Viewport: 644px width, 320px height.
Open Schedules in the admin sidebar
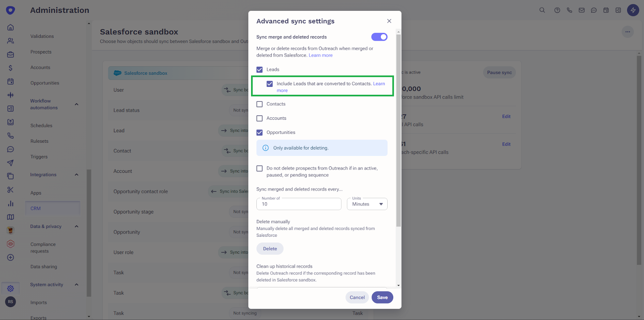pyautogui.click(x=41, y=125)
